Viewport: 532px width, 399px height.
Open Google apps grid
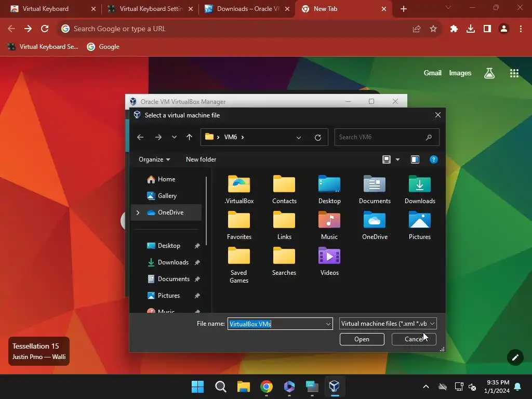coord(514,73)
